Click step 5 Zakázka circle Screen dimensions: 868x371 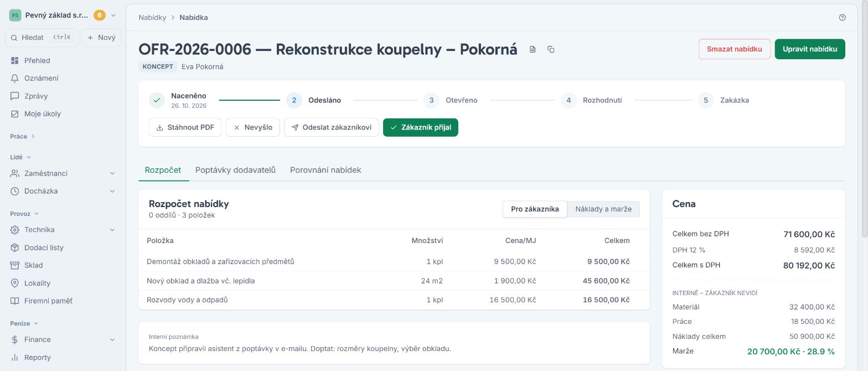706,100
